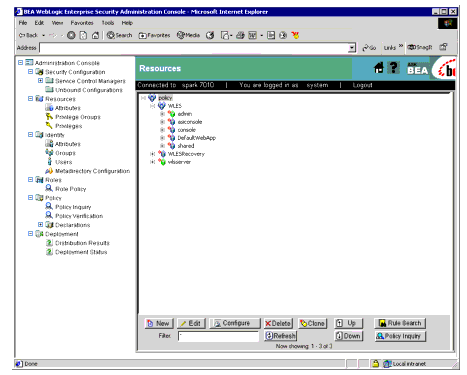The height and width of the screenshot is (375, 467).
Task: Collapse the Security Configuration node
Action: pos(30,71)
